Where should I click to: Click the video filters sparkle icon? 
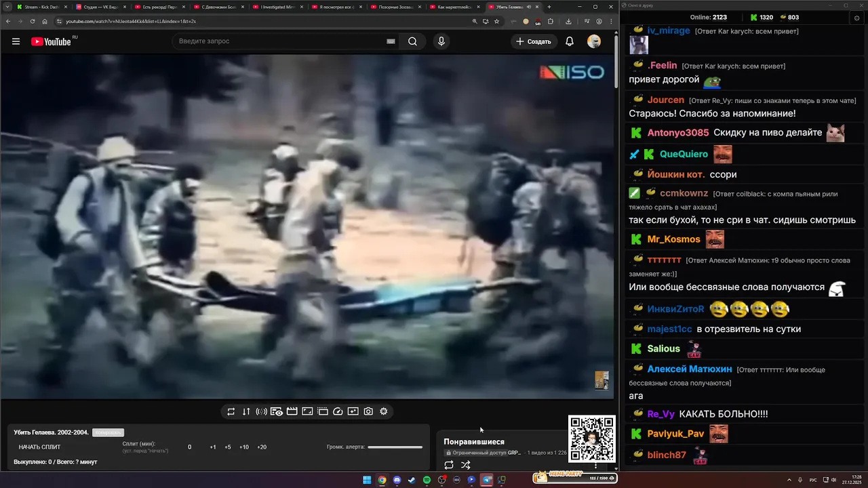coord(353,411)
